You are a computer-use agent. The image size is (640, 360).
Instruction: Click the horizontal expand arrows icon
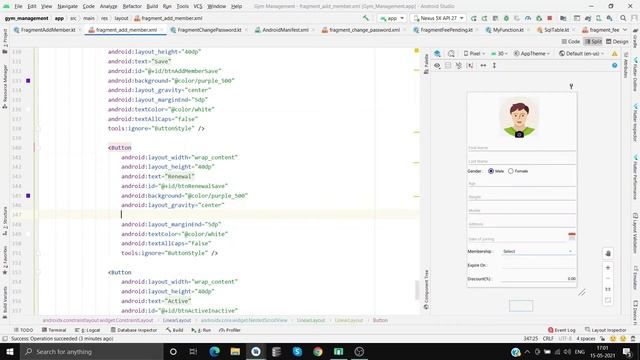(x=483, y=65)
